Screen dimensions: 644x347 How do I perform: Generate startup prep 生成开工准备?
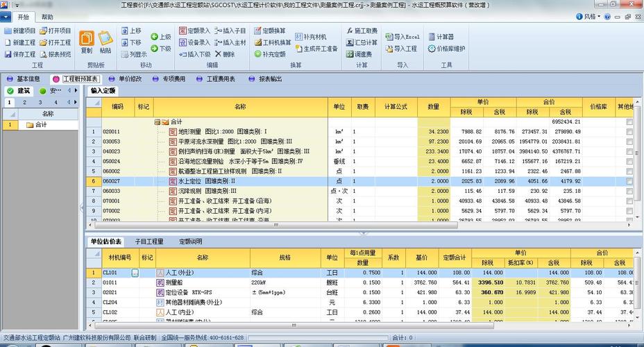[x=298, y=49]
